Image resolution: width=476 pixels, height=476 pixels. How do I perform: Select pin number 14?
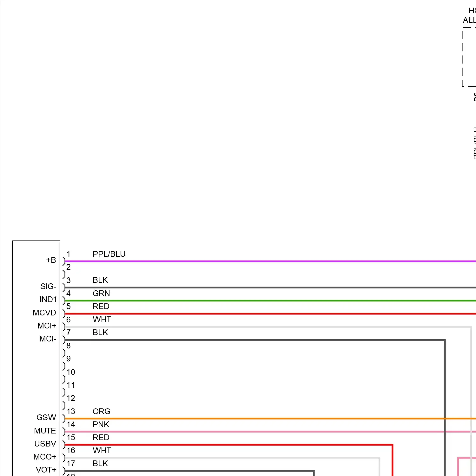tap(71, 425)
